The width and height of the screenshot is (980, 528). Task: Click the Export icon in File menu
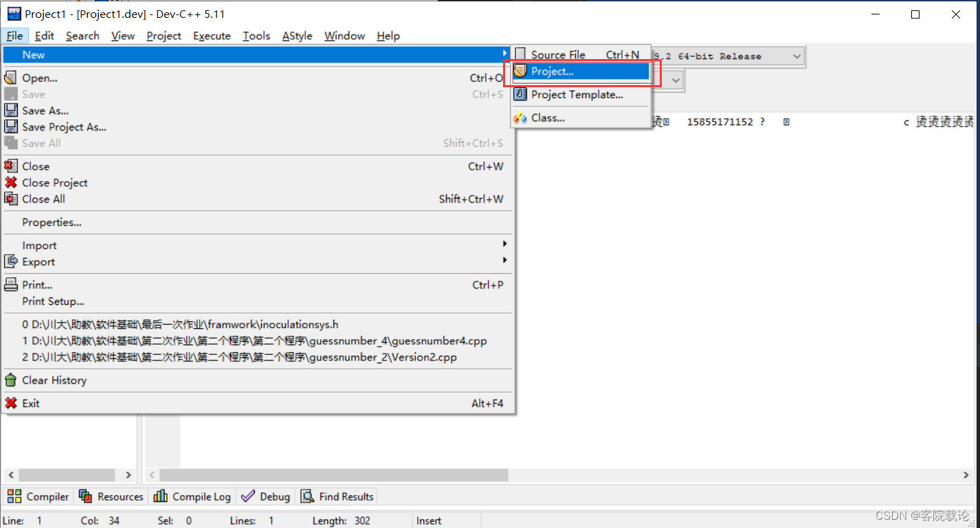coord(10,262)
